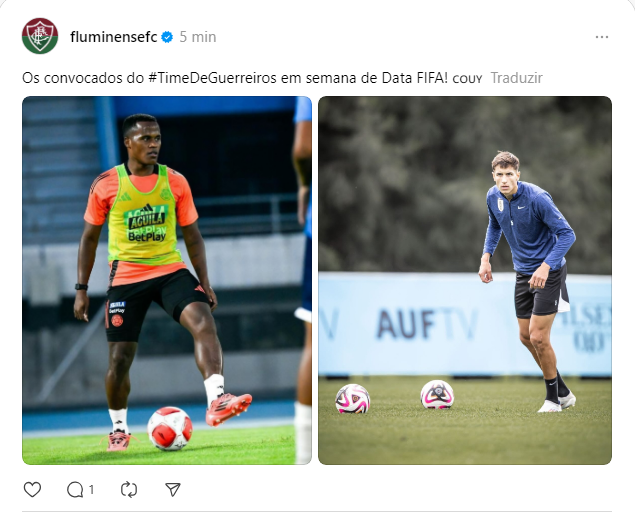Viewport: 635px width, 512px height.
Task: Open the #TimeDeGuerreiros hashtag
Action: click(x=212, y=78)
